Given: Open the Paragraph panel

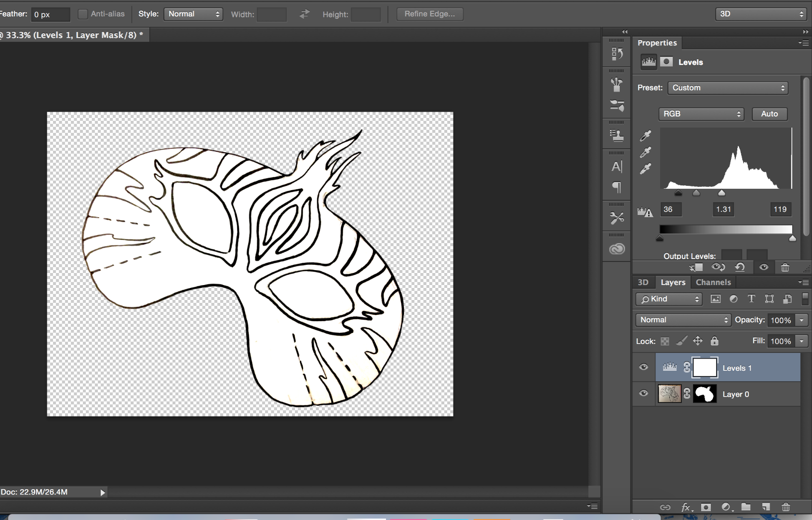Looking at the screenshot, I should click(x=617, y=188).
